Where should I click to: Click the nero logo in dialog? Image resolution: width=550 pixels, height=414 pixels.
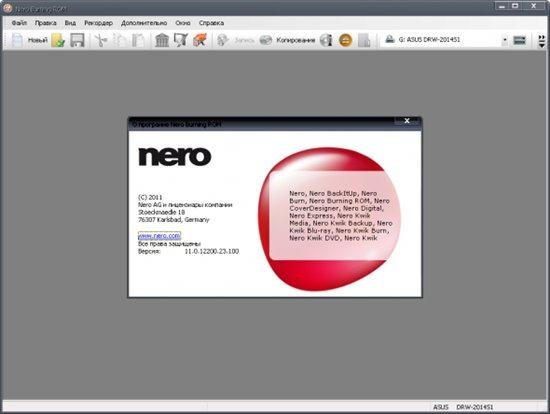[x=175, y=156]
